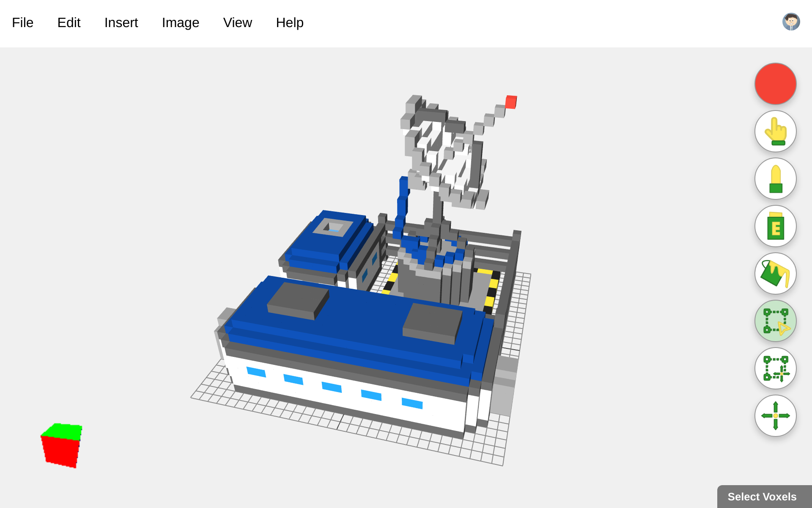Viewport: 812px width, 508px height.
Task: Select the selection move tool
Action: (x=775, y=368)
